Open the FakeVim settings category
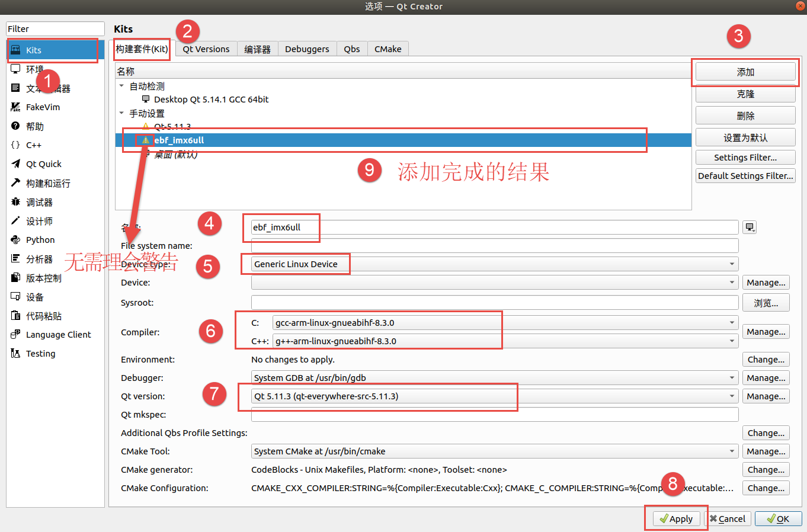The height and width of the screenshot is (532, 807). tap(55, 107)
